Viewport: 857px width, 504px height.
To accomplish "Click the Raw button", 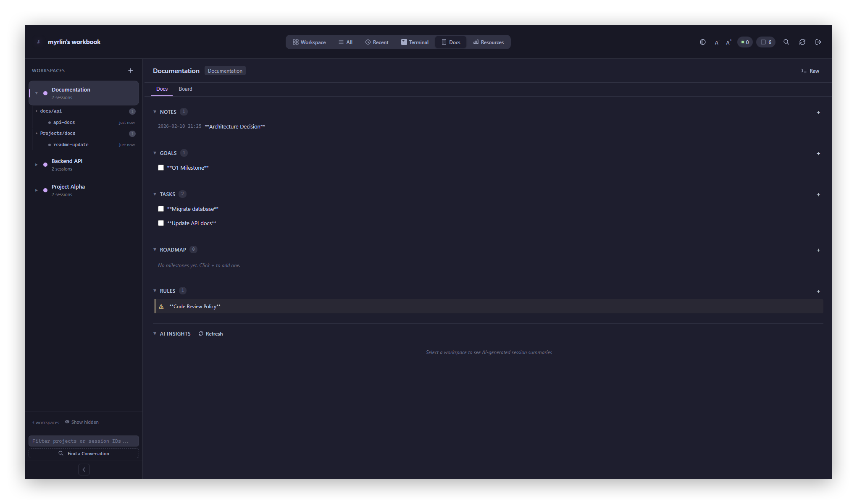I will point(810,71).
